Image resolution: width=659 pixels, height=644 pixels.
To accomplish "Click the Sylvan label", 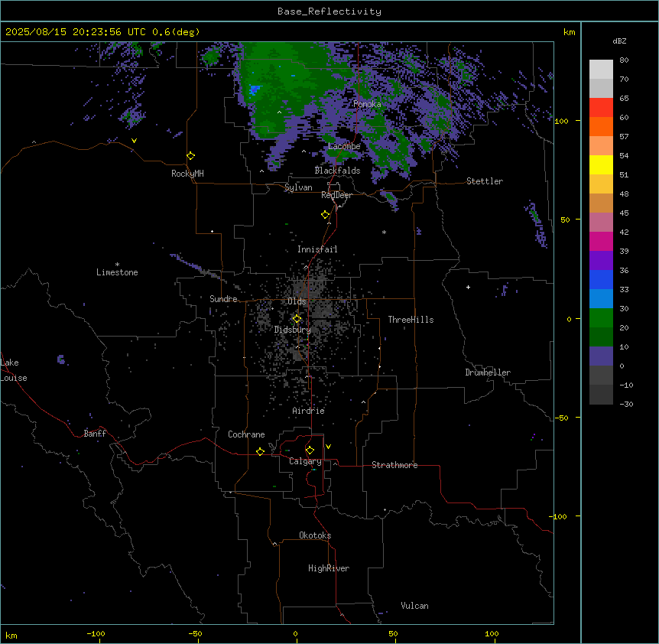I will point(298,187).
